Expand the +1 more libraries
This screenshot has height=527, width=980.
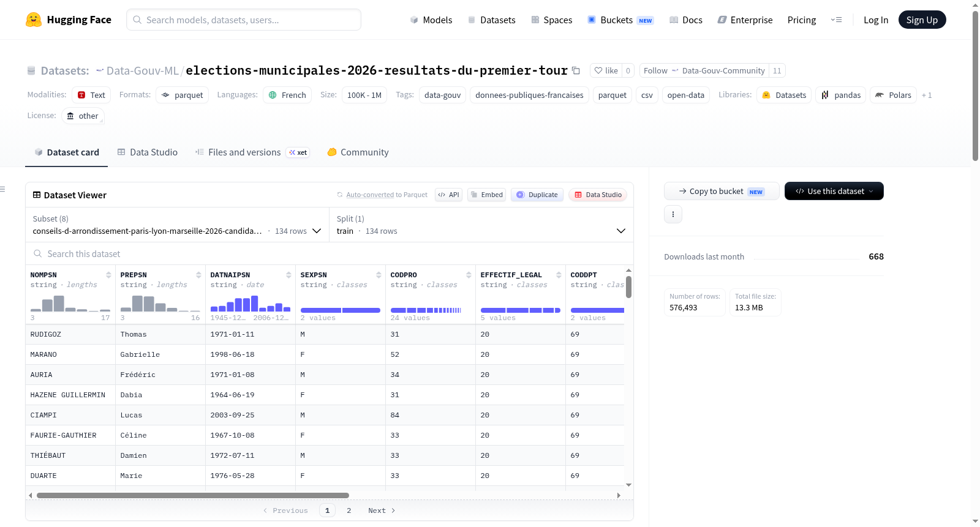pos(927,95)
